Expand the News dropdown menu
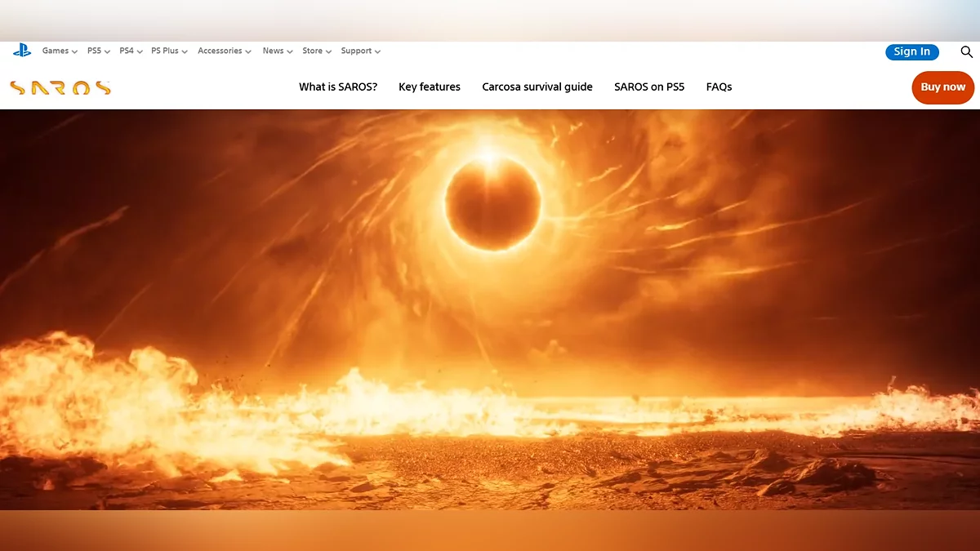 pos(278,51)
